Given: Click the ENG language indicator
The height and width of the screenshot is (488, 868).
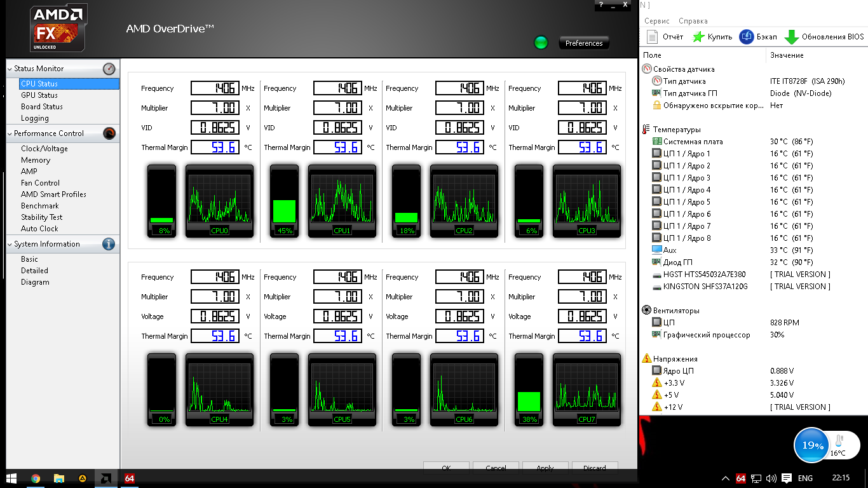Looking at the screenshot, I should click(806, 478).
